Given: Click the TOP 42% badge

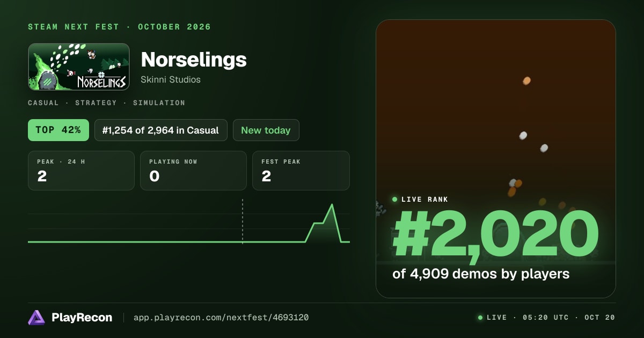Looking at the screenshot, I should pos(58,130).
